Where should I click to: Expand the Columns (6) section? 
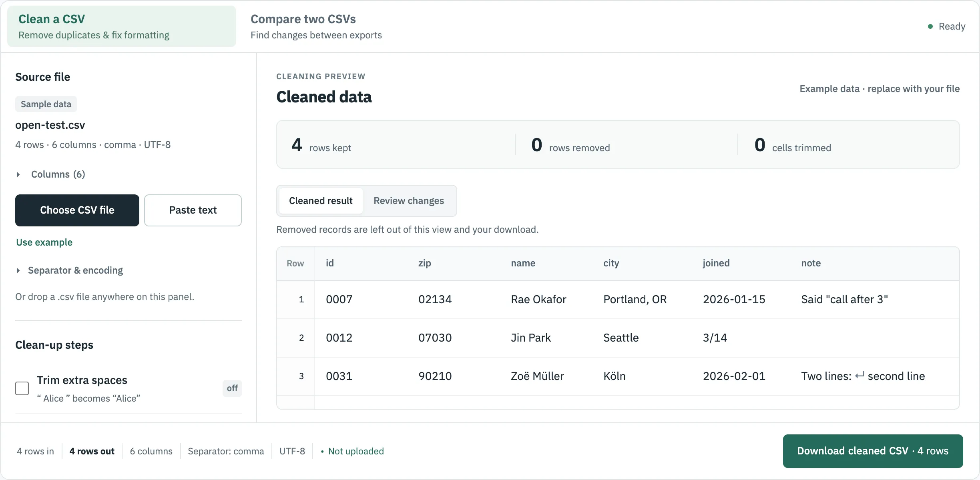50,174
